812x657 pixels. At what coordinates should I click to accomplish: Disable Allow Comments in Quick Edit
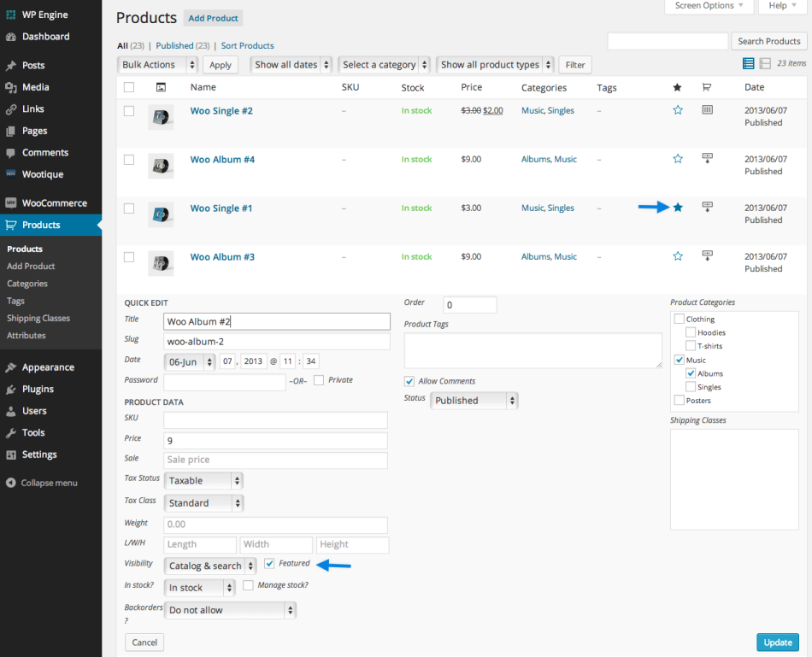pyautogui.click(x=409, y=381)
